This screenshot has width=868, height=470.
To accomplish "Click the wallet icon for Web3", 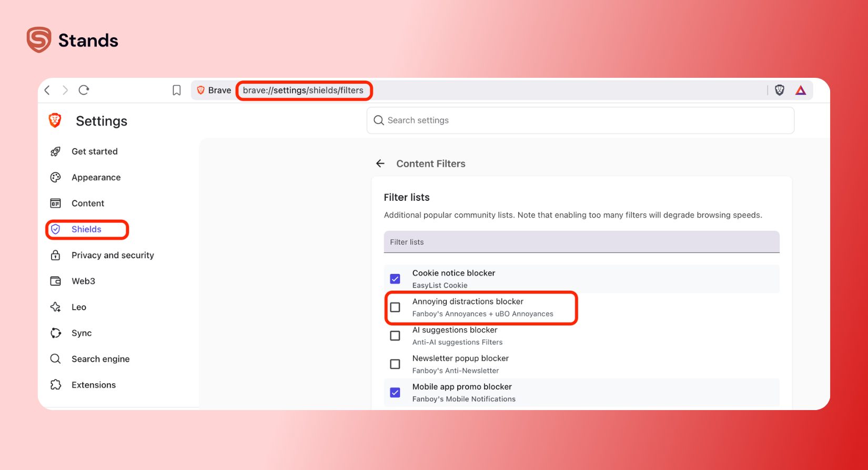I will click(55, 281).
